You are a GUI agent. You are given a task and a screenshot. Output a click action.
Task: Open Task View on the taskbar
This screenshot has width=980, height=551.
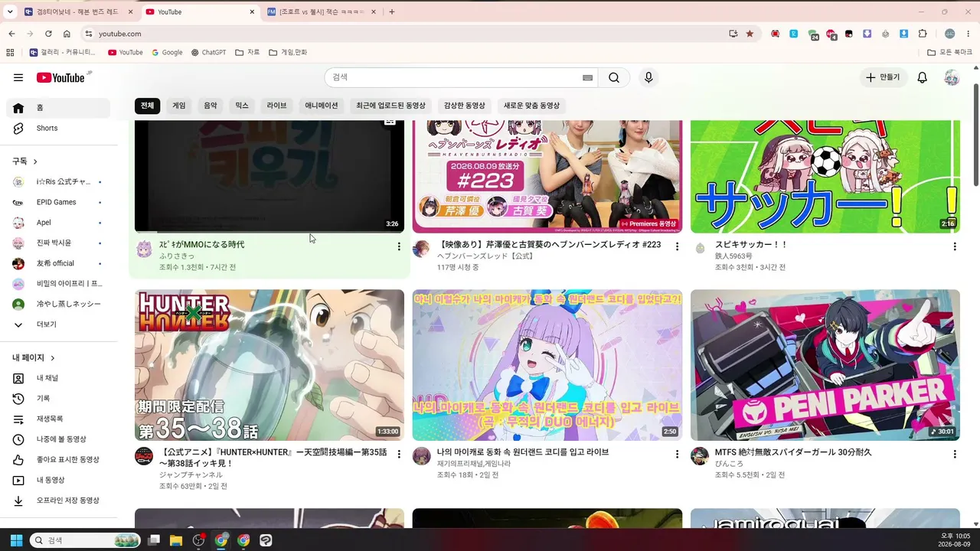[154, 540]
